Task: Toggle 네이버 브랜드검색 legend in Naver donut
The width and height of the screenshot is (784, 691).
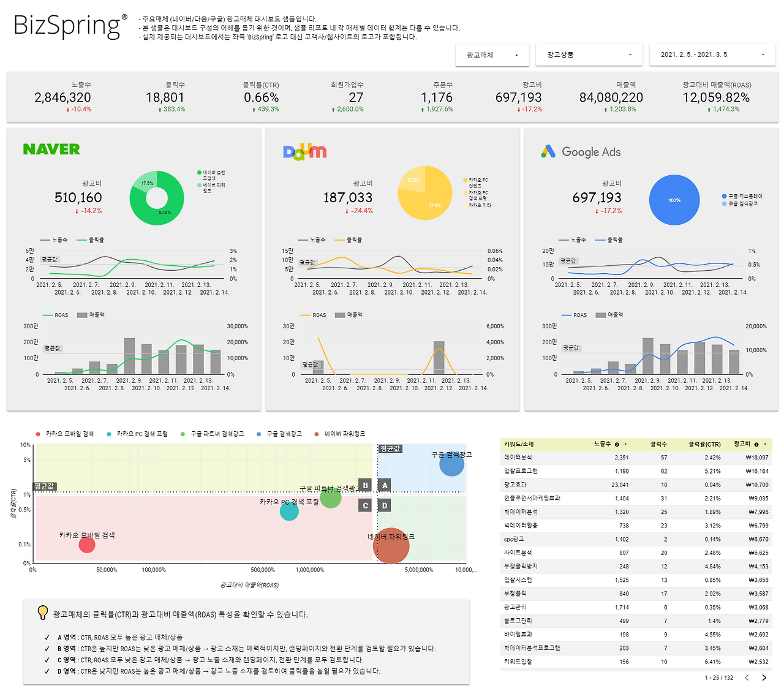Action: (211, 175)
